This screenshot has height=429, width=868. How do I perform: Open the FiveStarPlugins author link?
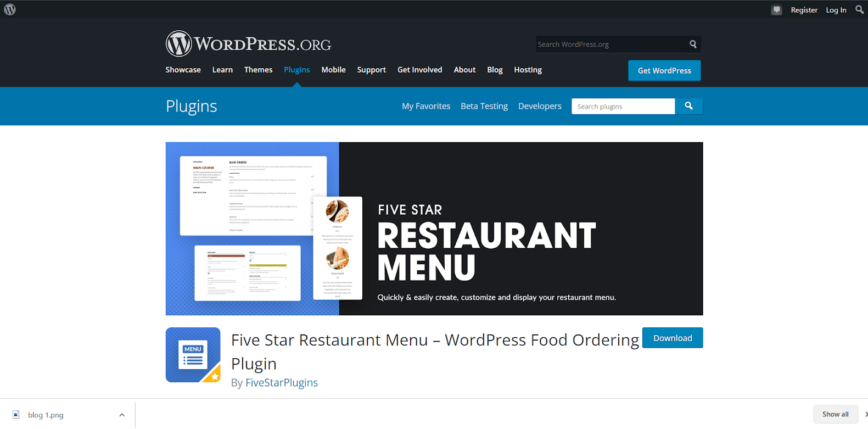pos(282,382)
